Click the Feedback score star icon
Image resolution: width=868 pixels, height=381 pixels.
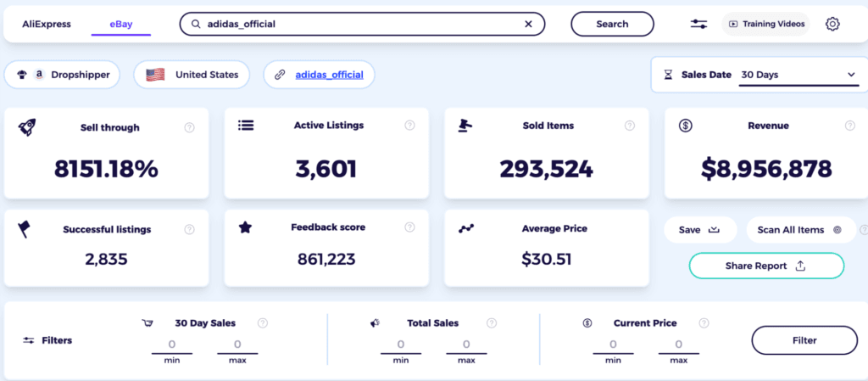245,227
